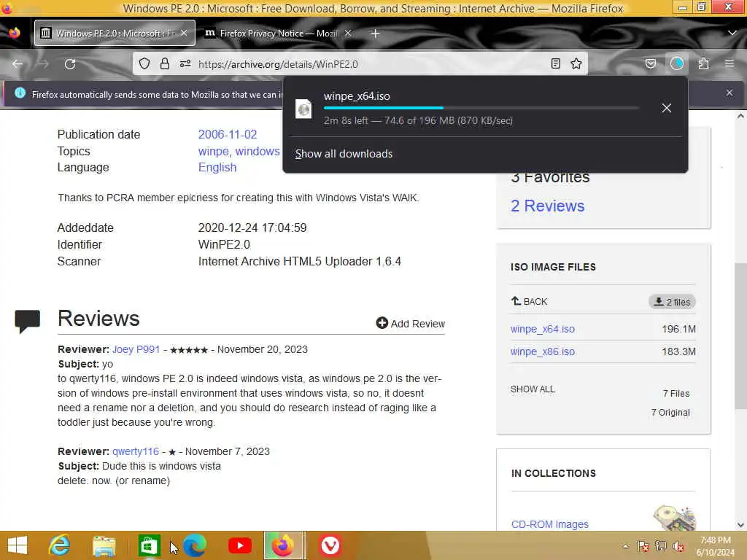Download winpe_x64.iso from file list
The width and height of the screenshot is (747, 560).
pos(543,329)
